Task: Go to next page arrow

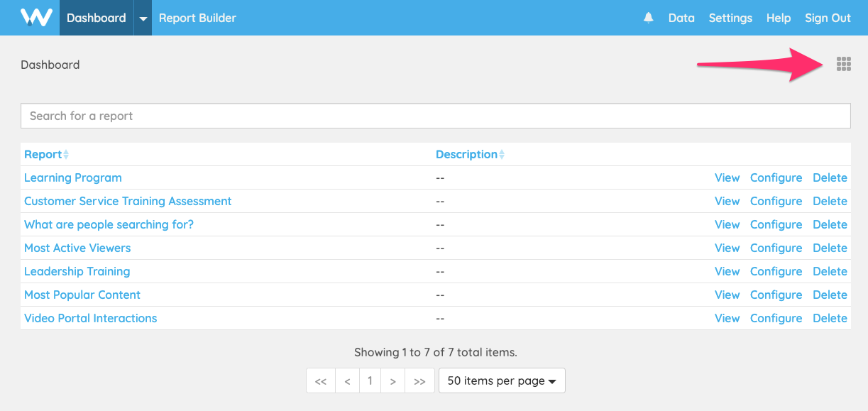Action: click(x=392, y=380)
